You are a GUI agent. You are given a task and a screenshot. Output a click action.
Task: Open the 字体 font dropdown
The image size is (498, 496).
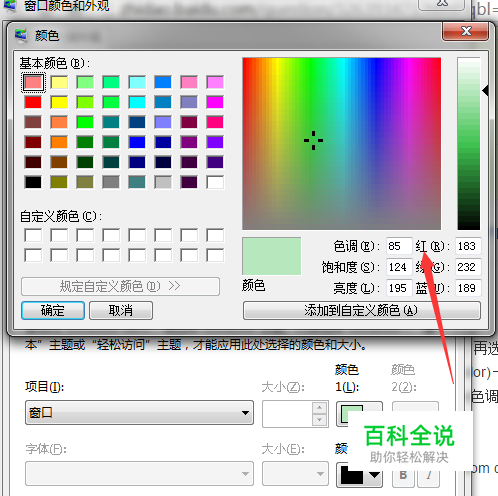[x=139, y=473]
